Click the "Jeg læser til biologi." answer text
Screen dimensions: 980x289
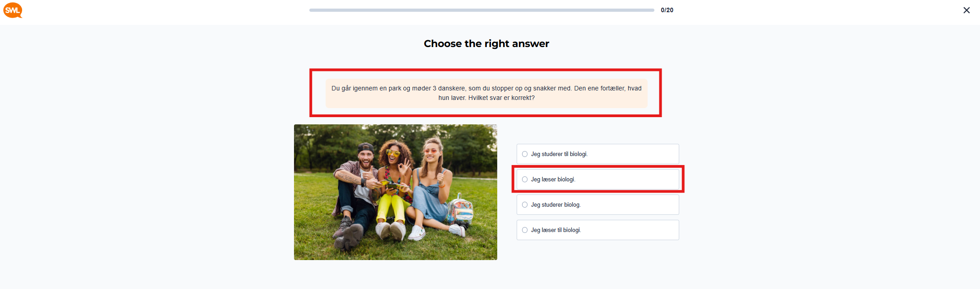click(555, 230)
